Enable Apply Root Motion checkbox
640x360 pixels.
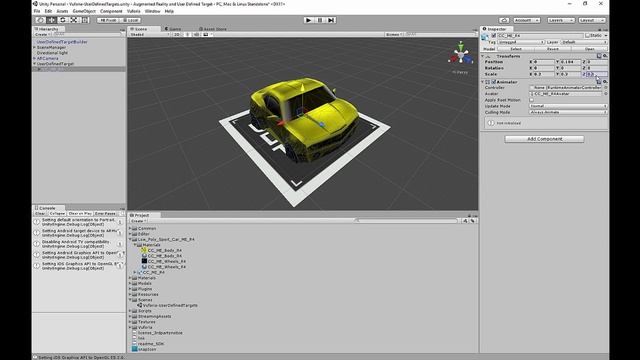pyautogui.click(x=531, y=100)
